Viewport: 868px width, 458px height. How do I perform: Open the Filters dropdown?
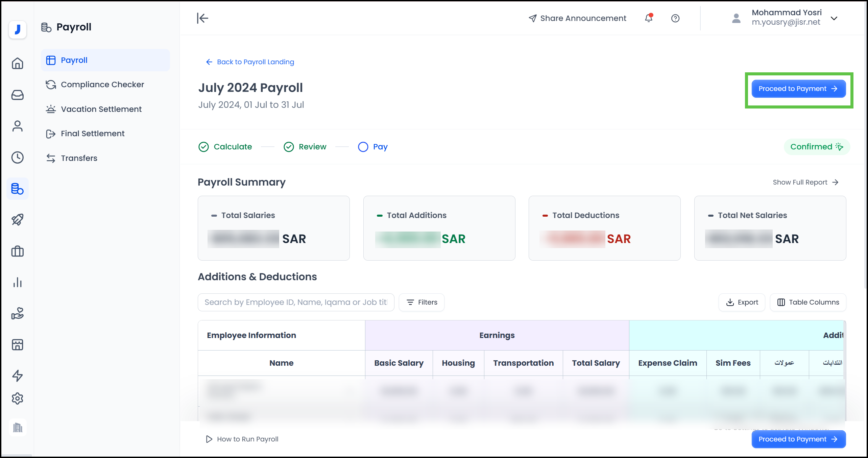click(x=421, y=302)
